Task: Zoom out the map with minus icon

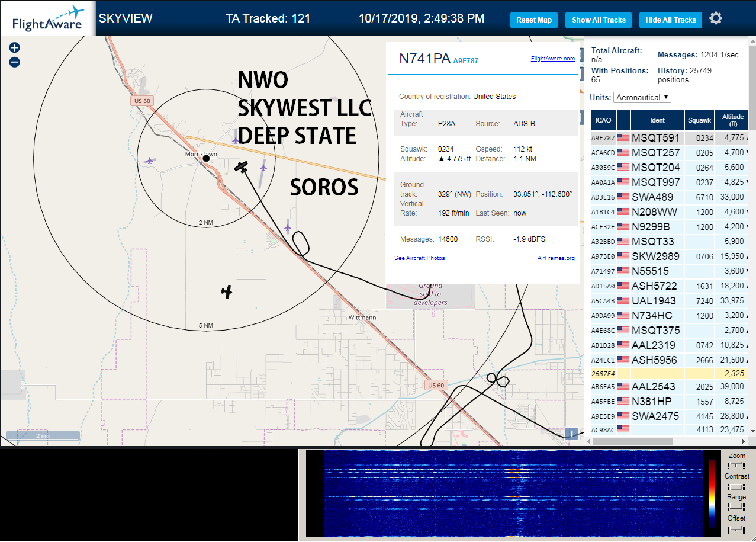Action: pos(15,62)
